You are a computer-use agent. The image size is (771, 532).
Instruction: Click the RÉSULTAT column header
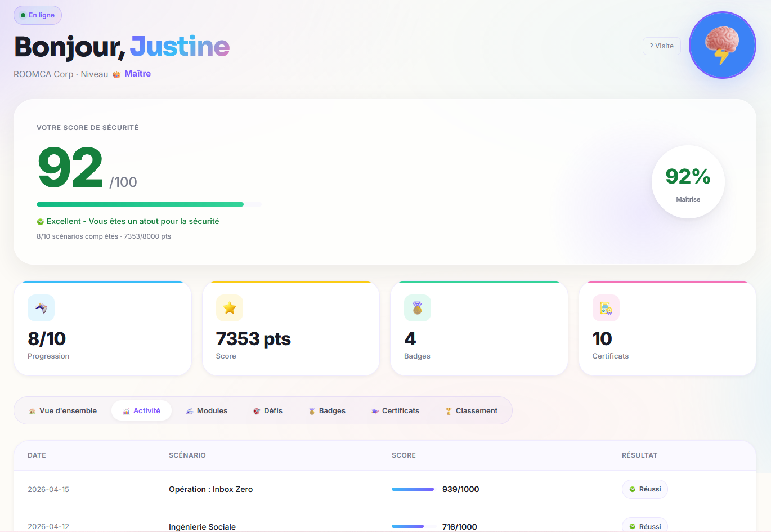639,455
